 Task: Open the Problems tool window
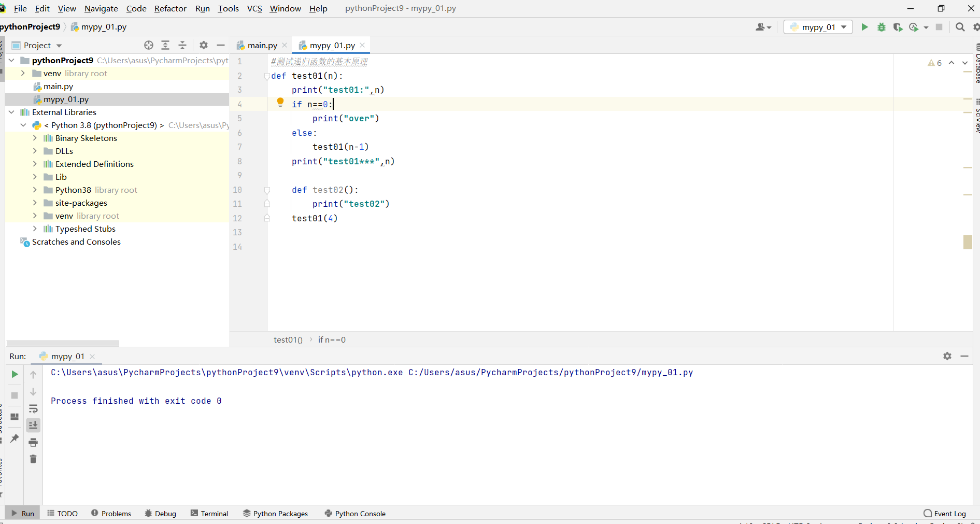[x=111, y=514]
